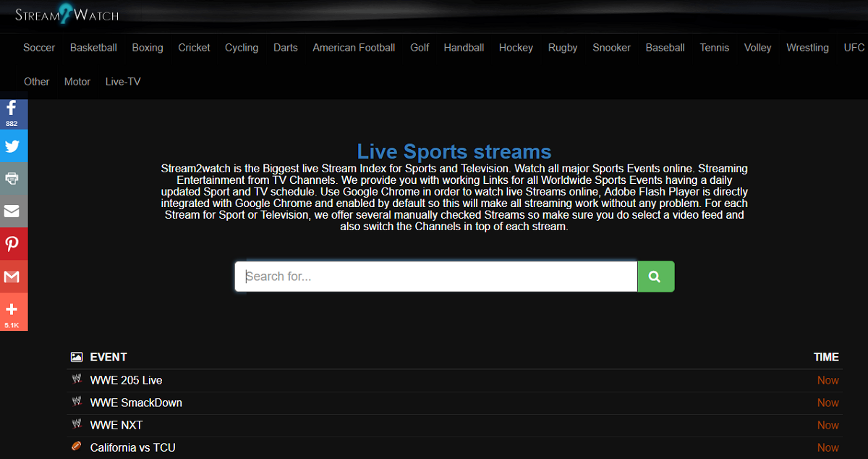Go to the Wrestling category
Image resolution: width=868 pixels, height=459 pixels.
tap(808, 48)
